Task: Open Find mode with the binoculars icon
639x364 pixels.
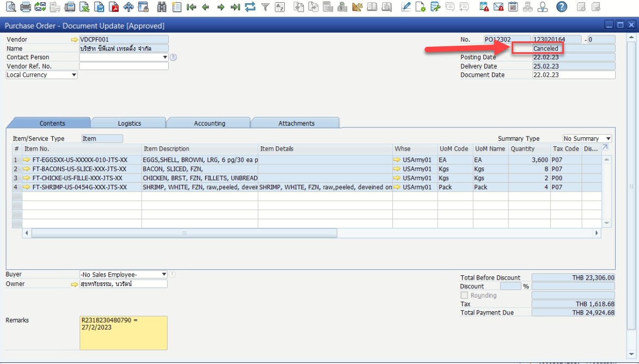Action: coord(162,7)
